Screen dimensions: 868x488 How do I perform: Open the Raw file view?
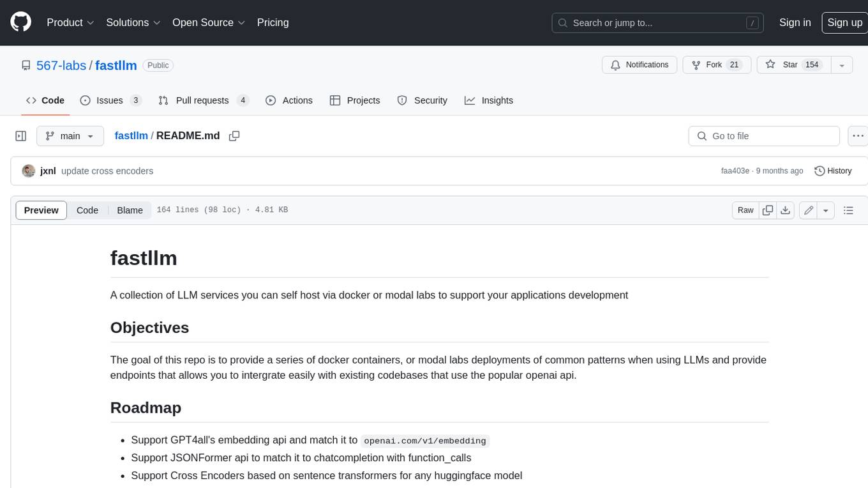tap(745, 210)
